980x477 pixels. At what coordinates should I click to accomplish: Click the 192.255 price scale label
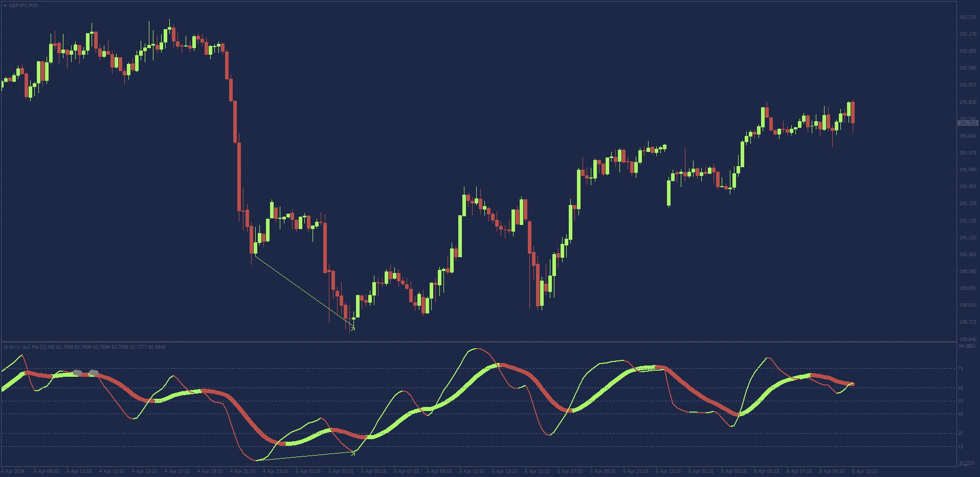coord(967,17)
